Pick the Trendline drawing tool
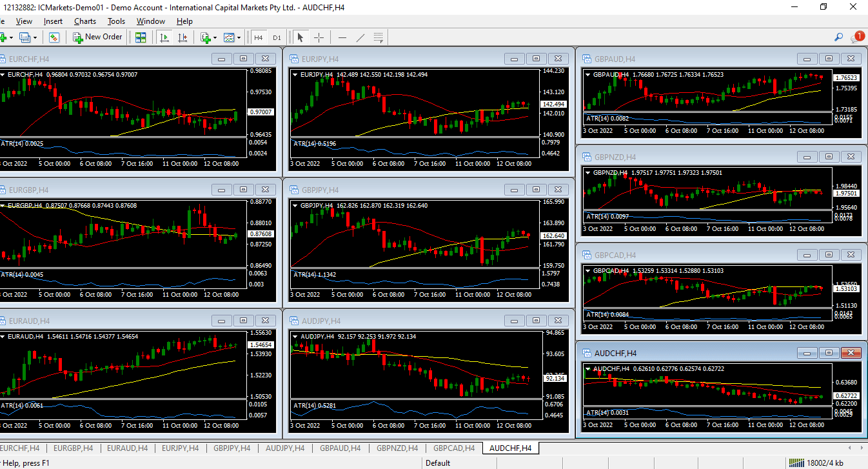The image size is (868, 469). 360,37
